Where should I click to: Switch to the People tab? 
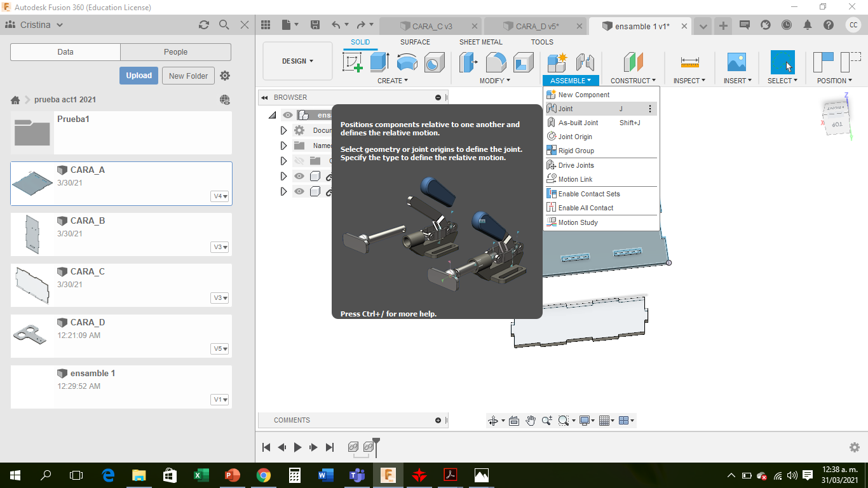175,52
